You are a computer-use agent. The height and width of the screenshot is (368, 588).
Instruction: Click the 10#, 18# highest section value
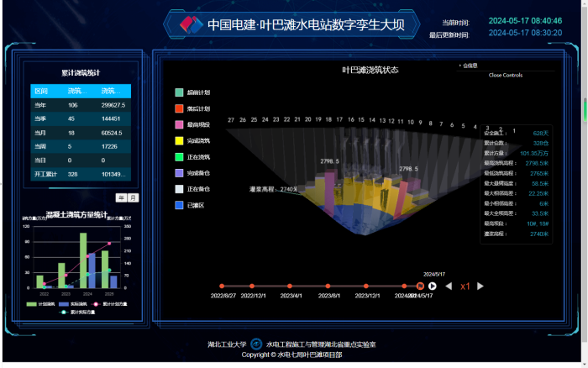(x=538, y=223)
